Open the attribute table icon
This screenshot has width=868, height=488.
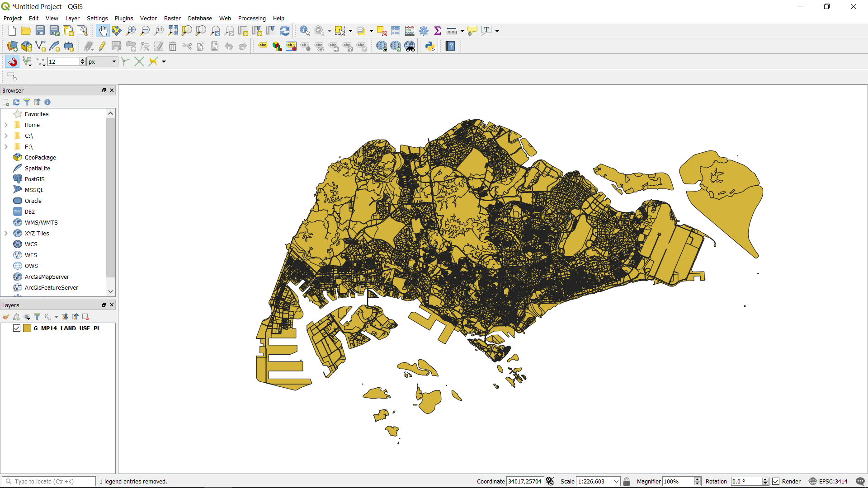(396, 31)
